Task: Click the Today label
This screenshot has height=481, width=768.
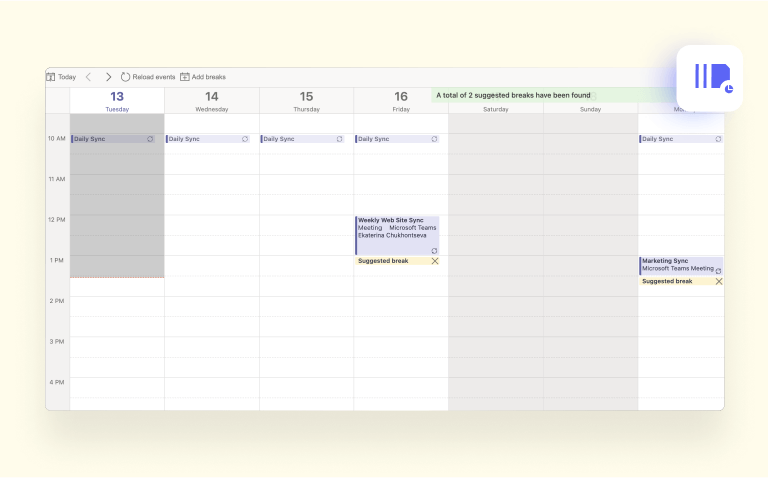Action: [67, 77]
